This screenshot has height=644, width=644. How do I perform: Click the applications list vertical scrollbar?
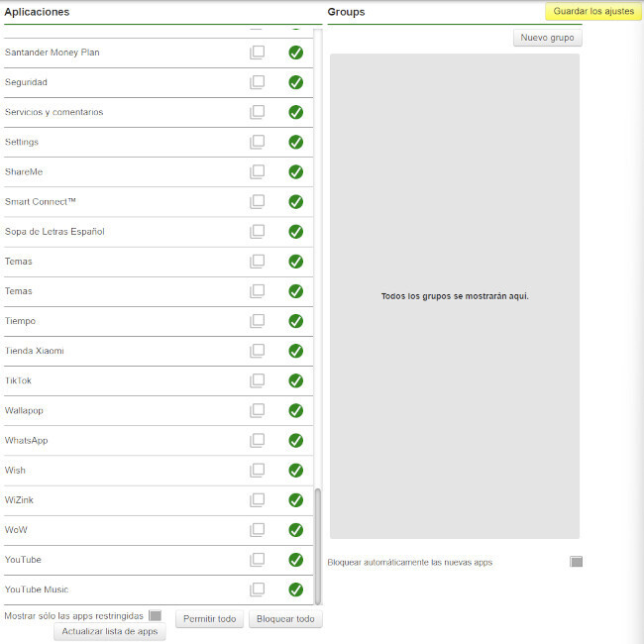pos(318,545)
